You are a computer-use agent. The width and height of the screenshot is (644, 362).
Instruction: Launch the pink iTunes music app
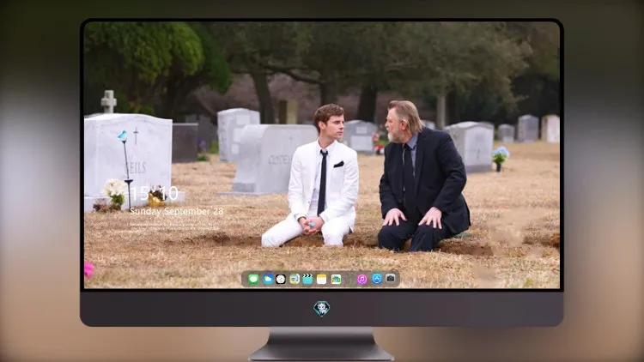[x=361, y=279]
